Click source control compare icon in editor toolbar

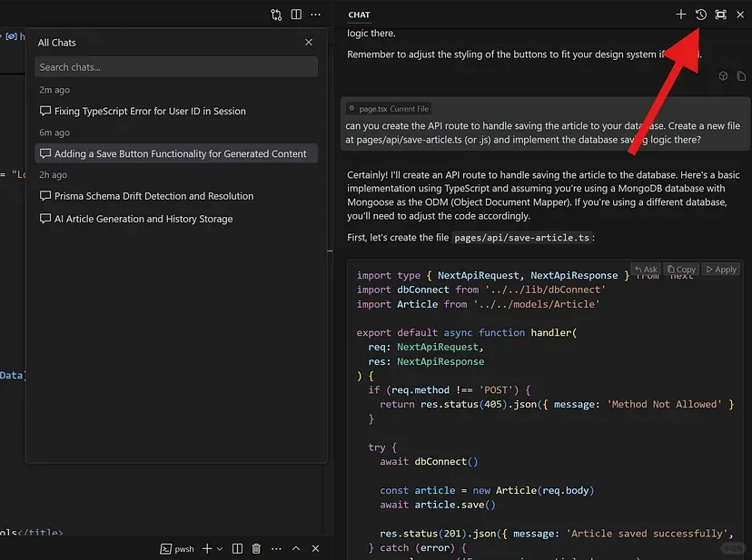point(276,15)
